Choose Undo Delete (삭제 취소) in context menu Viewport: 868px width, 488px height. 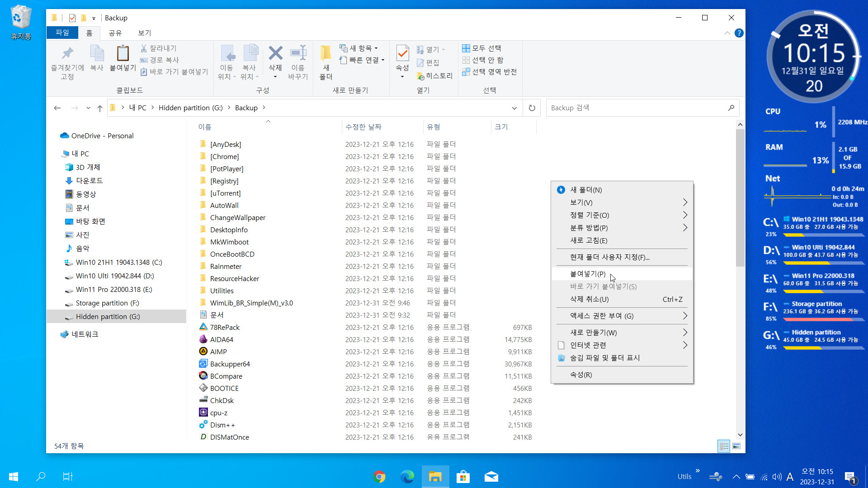click(622, 299)
